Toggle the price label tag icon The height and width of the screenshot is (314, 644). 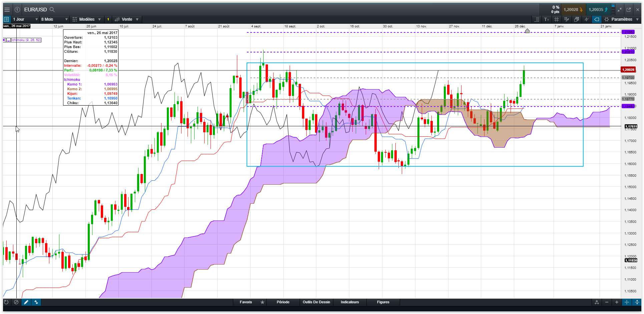597,19
